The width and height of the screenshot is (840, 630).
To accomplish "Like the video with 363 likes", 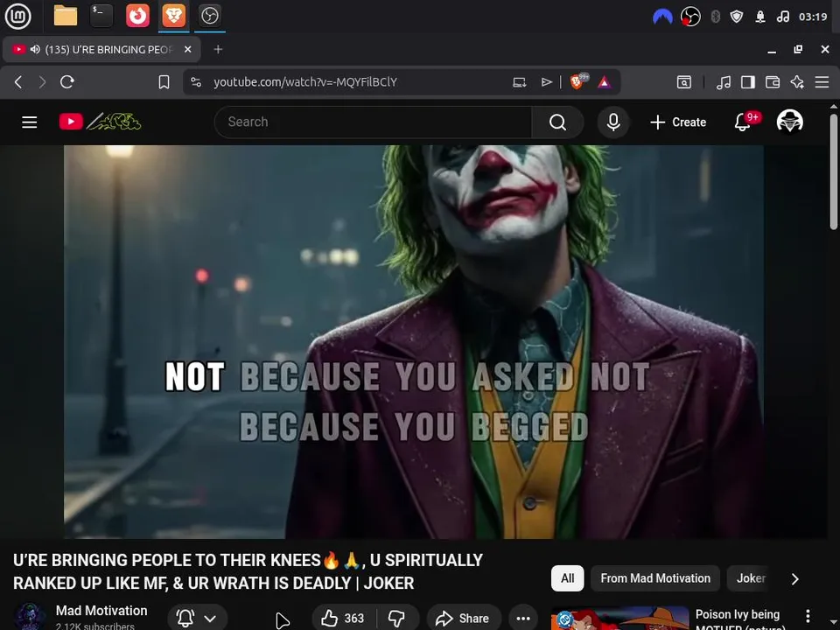I will (343, 619).
